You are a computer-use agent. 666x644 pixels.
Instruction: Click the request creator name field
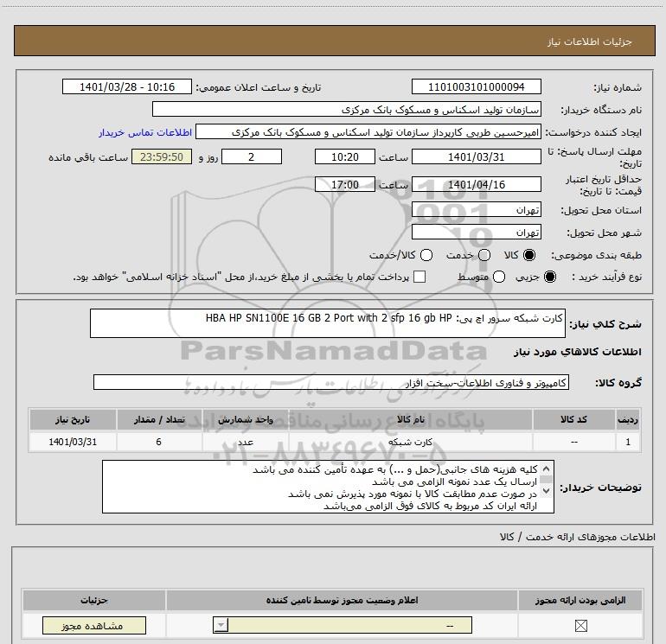coord(368,132)
